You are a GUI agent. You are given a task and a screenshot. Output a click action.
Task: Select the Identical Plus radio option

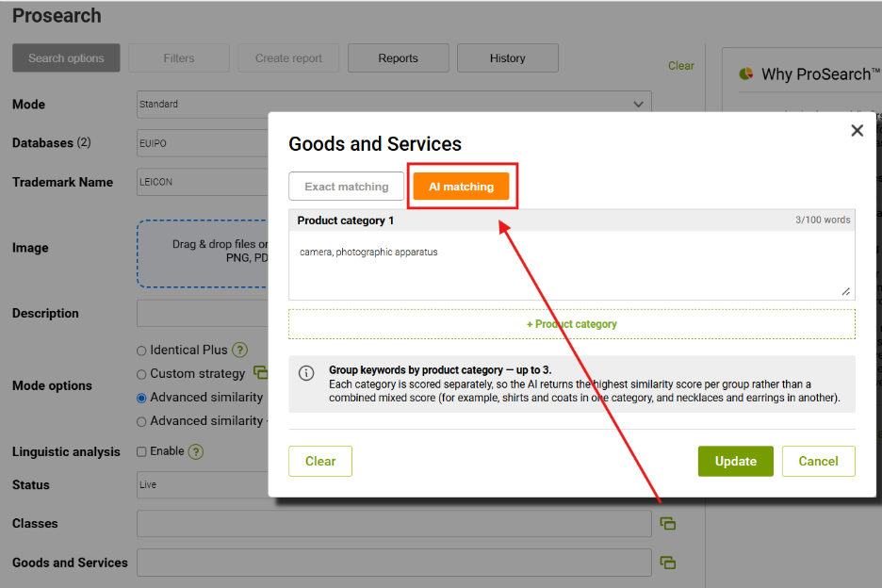141,351
